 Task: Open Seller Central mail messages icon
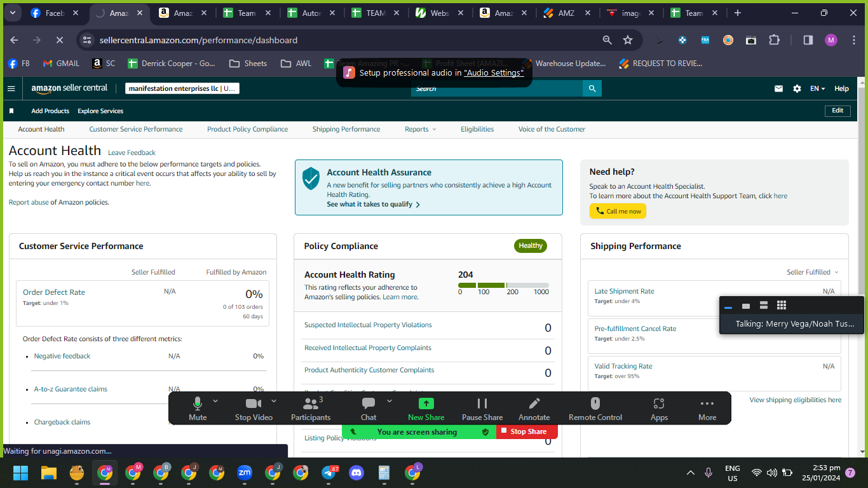coord(778,89)
